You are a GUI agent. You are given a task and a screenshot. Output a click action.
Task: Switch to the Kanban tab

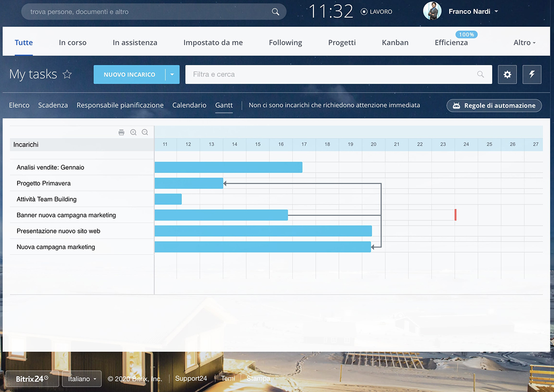tap(395, 42)
